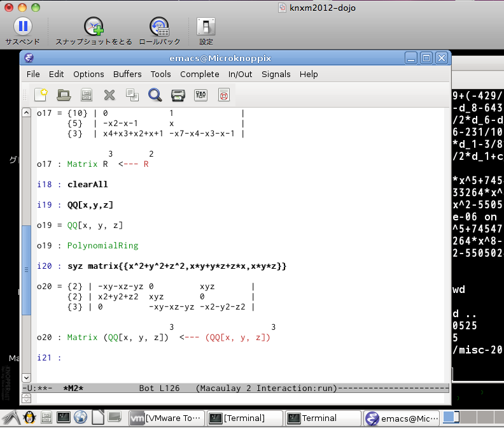Open the In/Out menu
504x428 pixels.
click(x=240, y=75)
